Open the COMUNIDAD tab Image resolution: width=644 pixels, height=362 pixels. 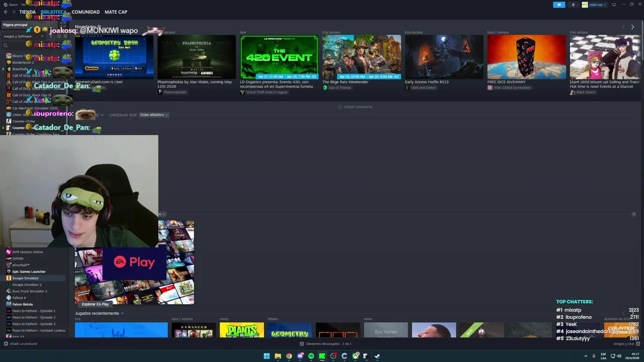[x=86, y=12]
